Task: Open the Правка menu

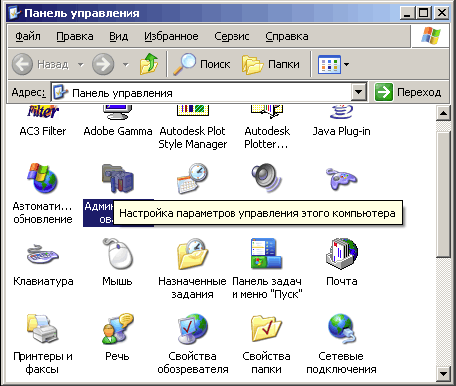Action: pyautogui.click(x=75, y=36)
